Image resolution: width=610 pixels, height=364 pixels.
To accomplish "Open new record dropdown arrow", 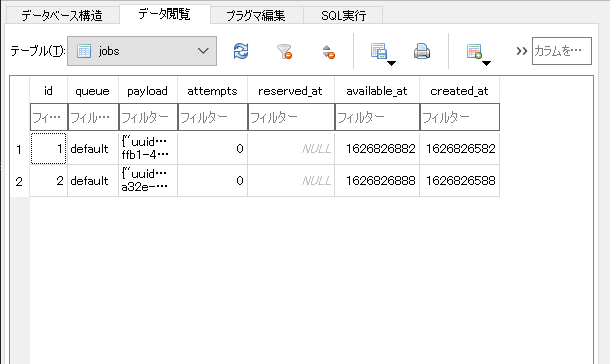I will point(487,63).
